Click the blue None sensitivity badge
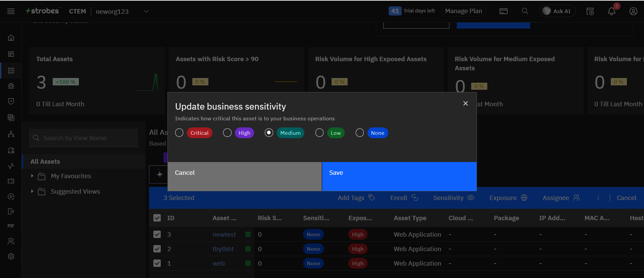This screenshot has width=644, height=278. point(378,133)
